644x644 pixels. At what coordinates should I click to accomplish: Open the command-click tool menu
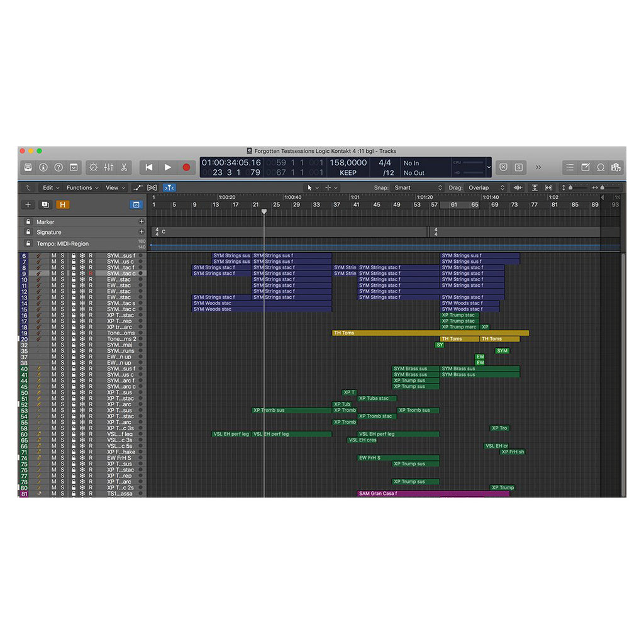331,187
